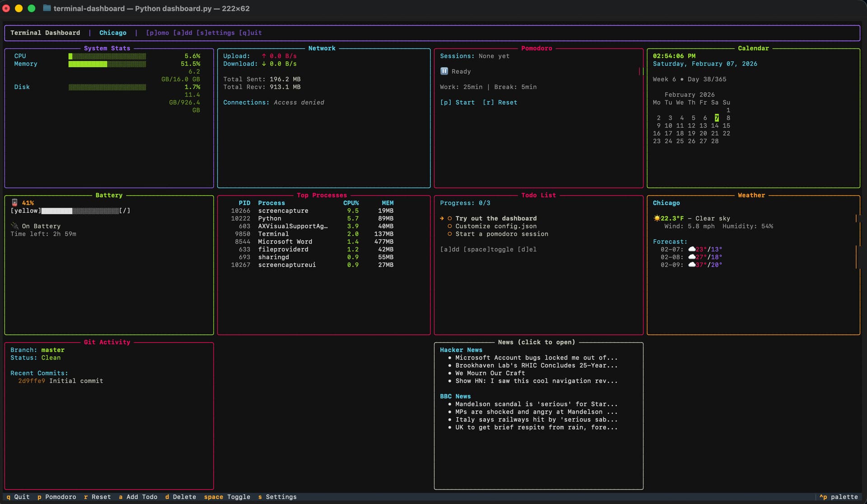Click the arrow cursor beside the first todo

pyautogui.click(x=442, y=218)
